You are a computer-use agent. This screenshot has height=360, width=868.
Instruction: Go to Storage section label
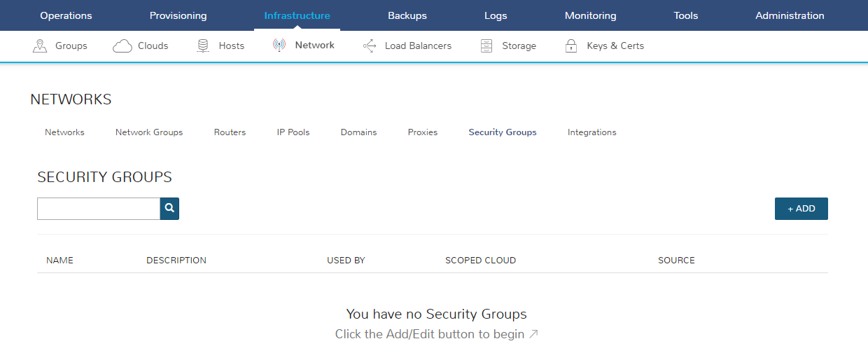[519, 46]
